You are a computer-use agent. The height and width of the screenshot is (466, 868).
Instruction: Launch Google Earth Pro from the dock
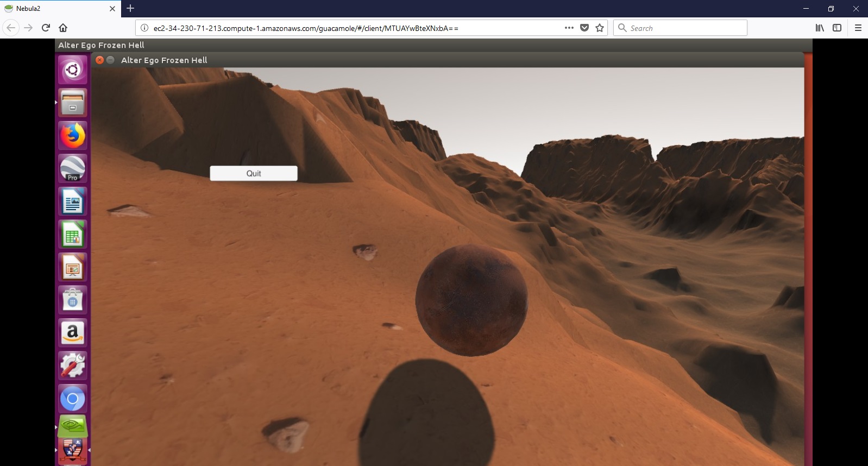coord(73,168)
